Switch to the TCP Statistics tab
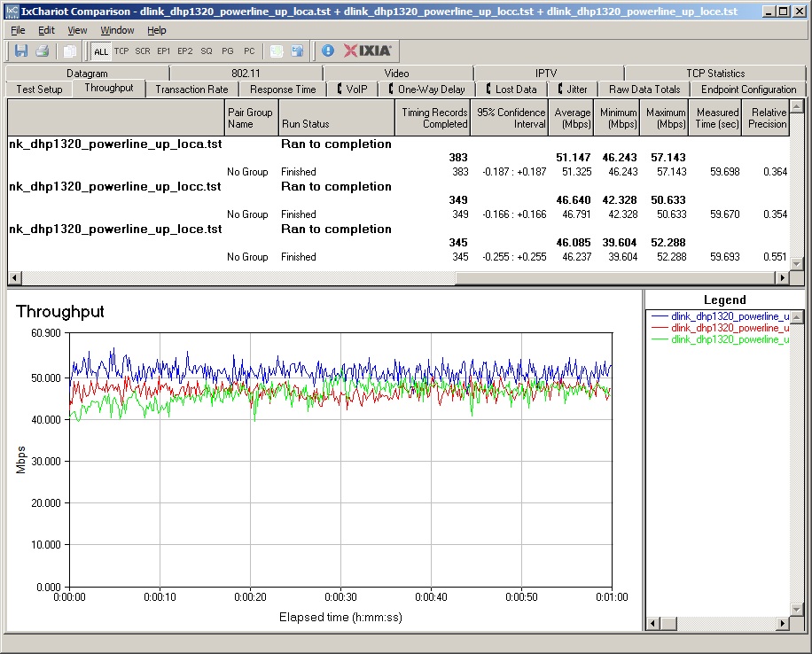The width and height of the screenshot is (812, 654). (x=715, y=73)
